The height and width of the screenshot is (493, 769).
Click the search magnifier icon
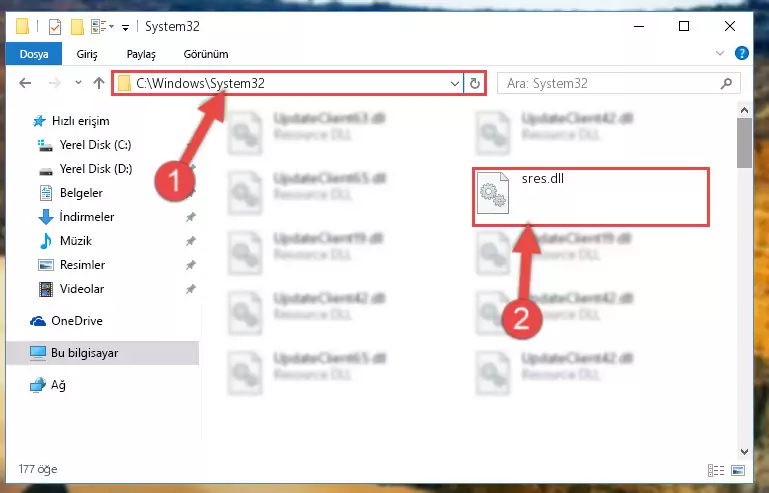tap(726, 83)
